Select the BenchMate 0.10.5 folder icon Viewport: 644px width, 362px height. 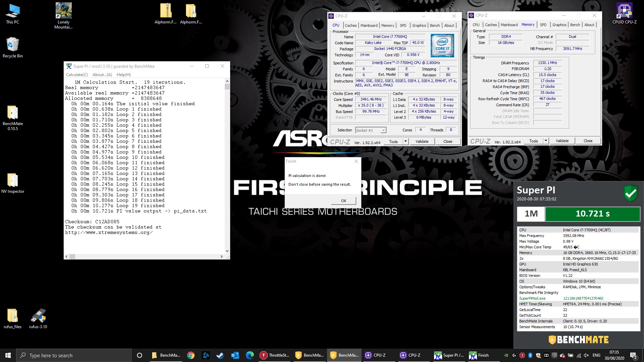point(13,118)
